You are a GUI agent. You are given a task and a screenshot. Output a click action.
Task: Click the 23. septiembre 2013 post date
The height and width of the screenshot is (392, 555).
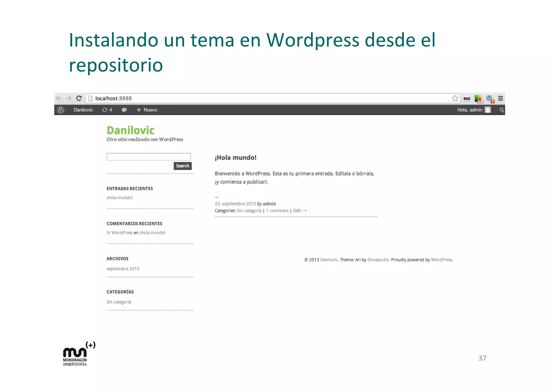pyautogui.click(x=235, y=204)
